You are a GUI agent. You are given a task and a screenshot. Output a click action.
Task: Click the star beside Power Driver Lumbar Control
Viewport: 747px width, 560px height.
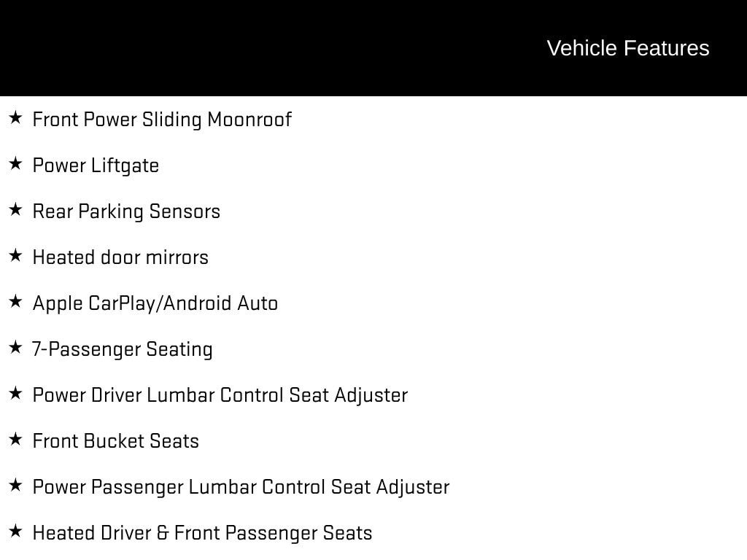(x=15, y=393)
